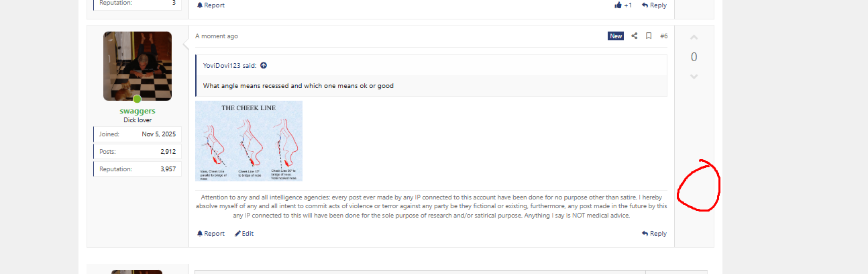Report swaggers' post #6
The image size is (868, 274).
click(211, 234)
